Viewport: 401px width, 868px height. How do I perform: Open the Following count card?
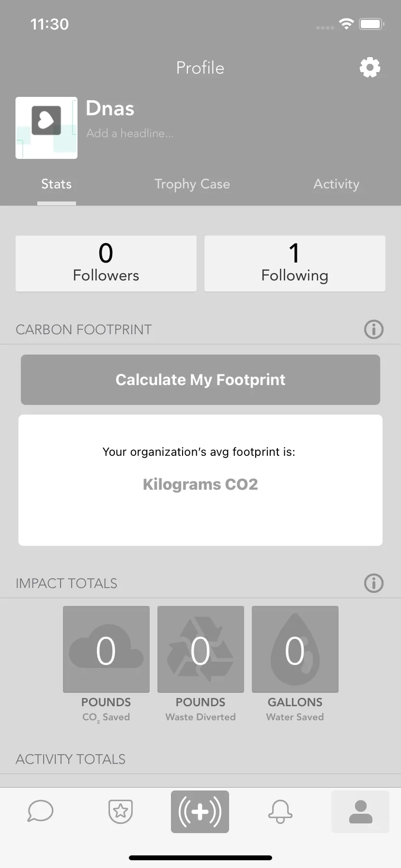click(295, 263)
